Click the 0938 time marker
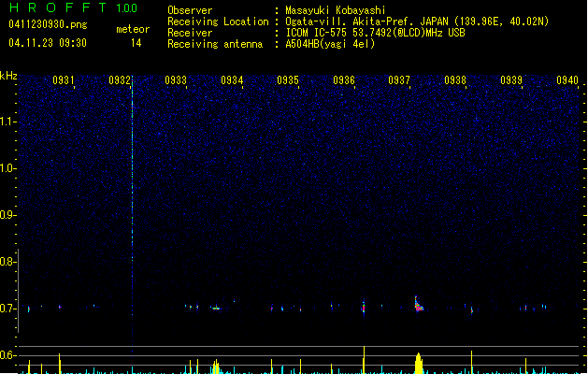This screenshot has width=588, height=374. 455,80
